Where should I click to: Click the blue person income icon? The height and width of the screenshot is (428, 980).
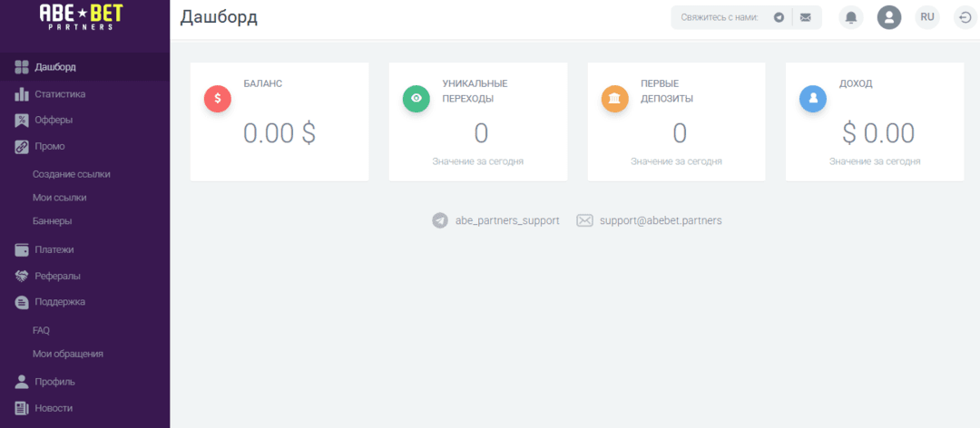813,98
